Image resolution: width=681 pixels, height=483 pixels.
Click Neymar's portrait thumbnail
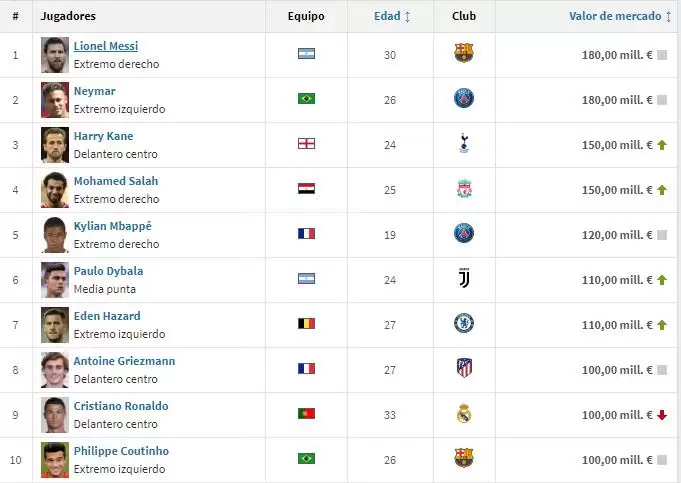(x=55, y=99)
